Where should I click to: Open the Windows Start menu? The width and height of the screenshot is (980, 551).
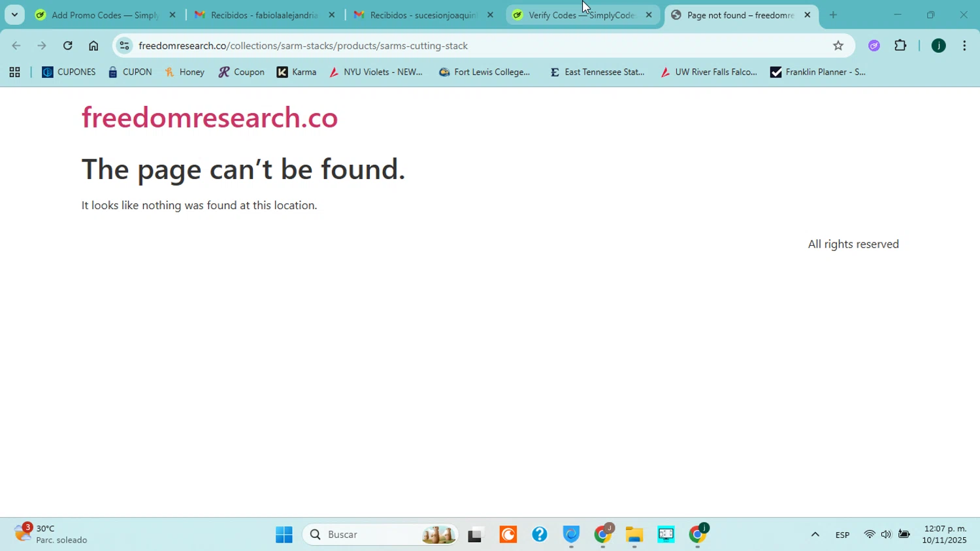[x=284, y=535]
